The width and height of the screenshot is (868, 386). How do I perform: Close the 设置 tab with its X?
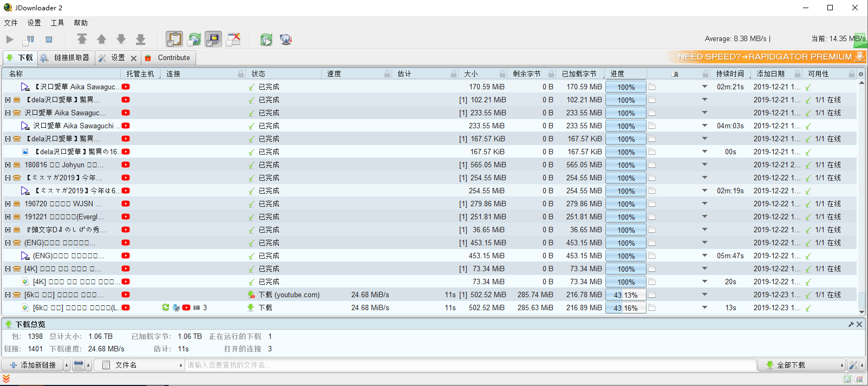134,58
